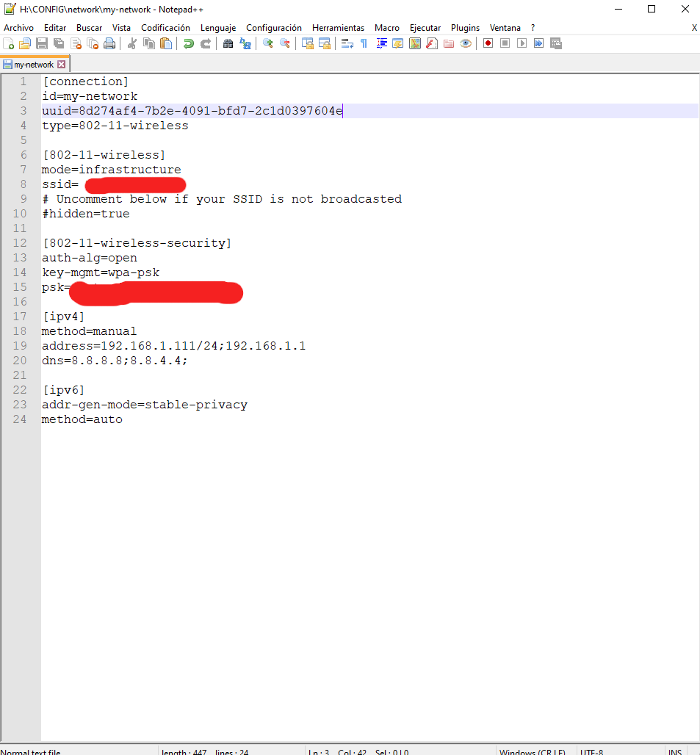The width and height of the screenshot is (700, 755).
Task: Click the address=192.168.1.111/24 line
Action: (174, 346)
